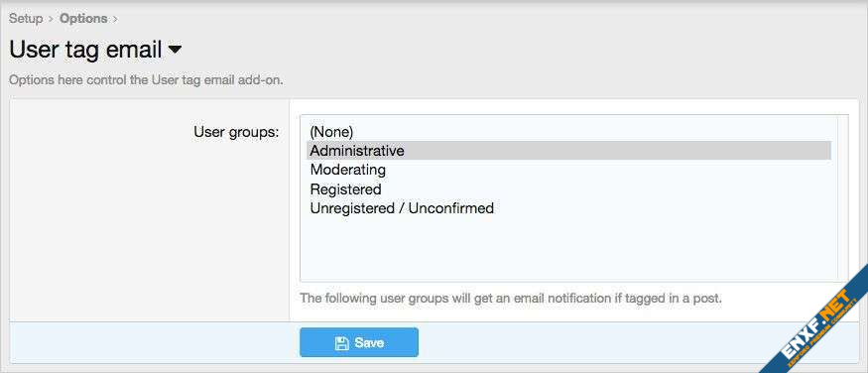
Task: Select the Administrative user group
Action: (x=568, y=151)
